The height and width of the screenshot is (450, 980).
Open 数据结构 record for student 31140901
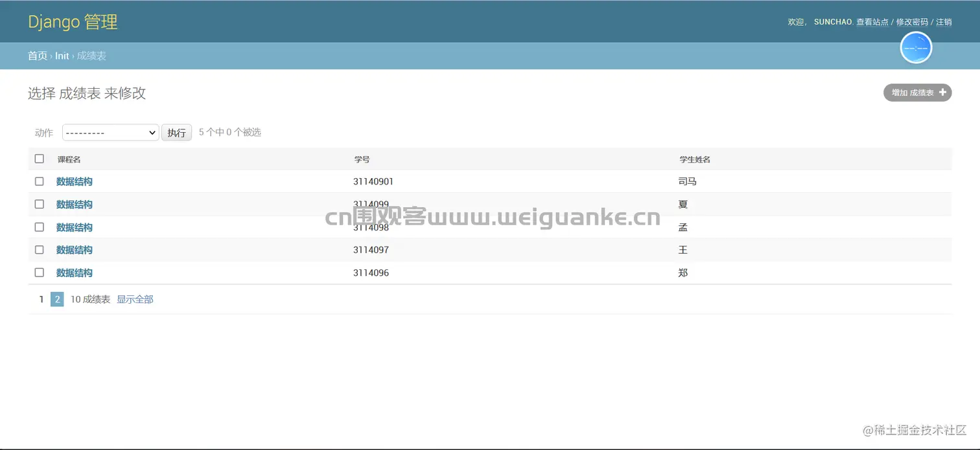pos(75,181)
